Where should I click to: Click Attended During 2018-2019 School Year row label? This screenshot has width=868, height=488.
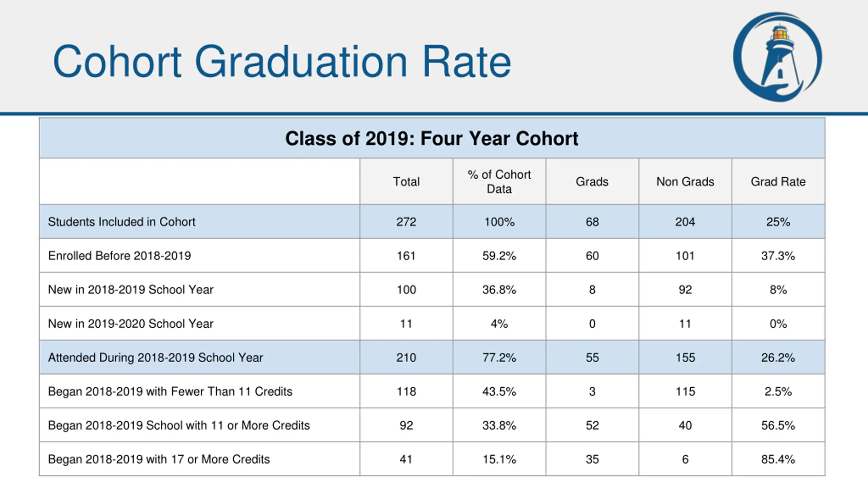point(155,358)
